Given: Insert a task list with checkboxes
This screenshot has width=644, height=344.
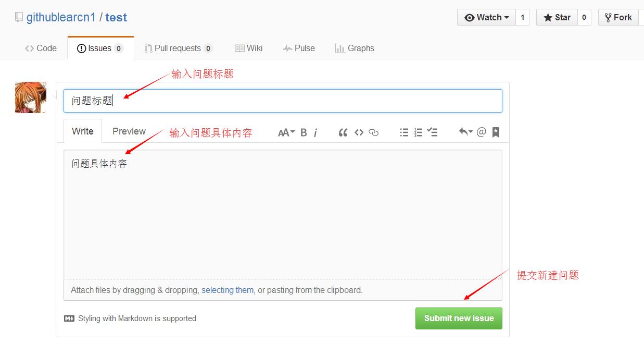Looking at the screenshot, I should 432,132.
